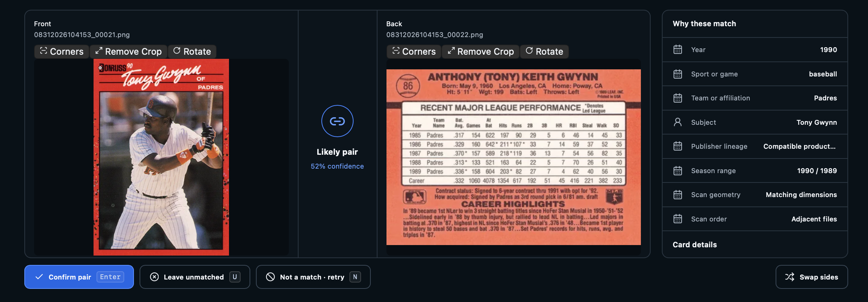Click the calendar icon beside Publisher lineage
The height and width of the screenshot is (302, 868).
coord(678,146)
